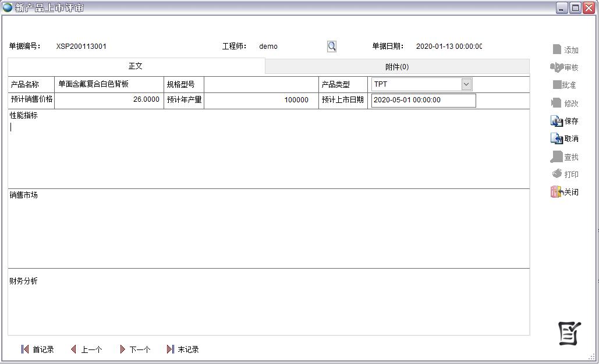Switch to the 附件(0) attachments tab
Image resolution: width=599 pixels, height=364 pixels.
coord(397,67)
